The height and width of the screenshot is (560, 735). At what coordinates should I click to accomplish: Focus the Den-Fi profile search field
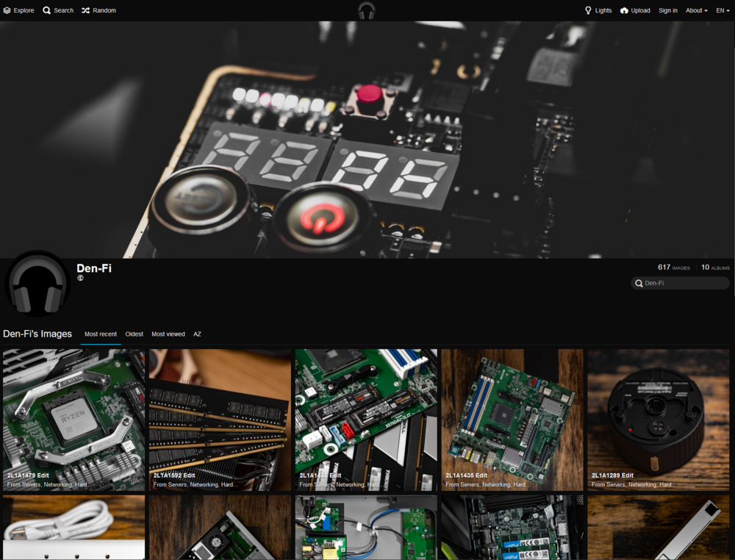(x=685, y=283)
